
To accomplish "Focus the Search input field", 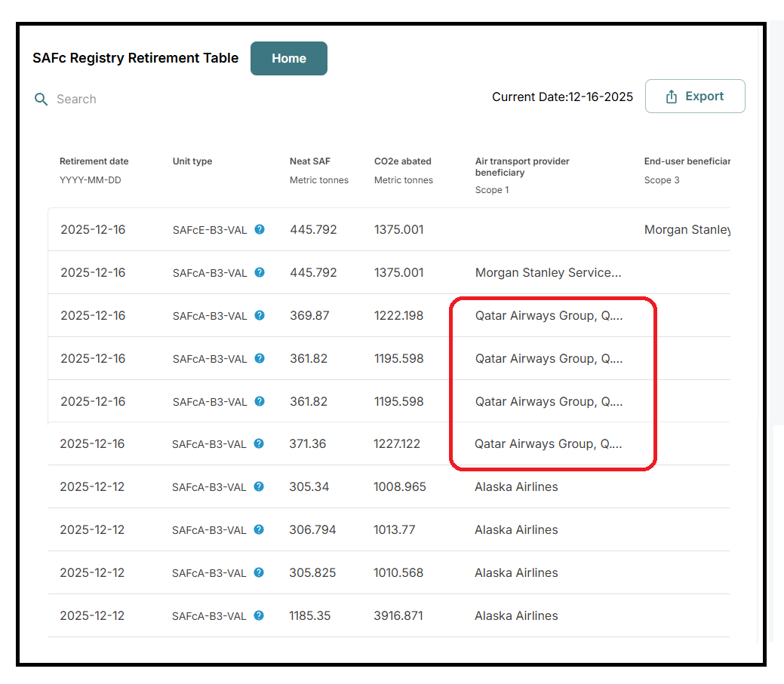I will 76,99.
